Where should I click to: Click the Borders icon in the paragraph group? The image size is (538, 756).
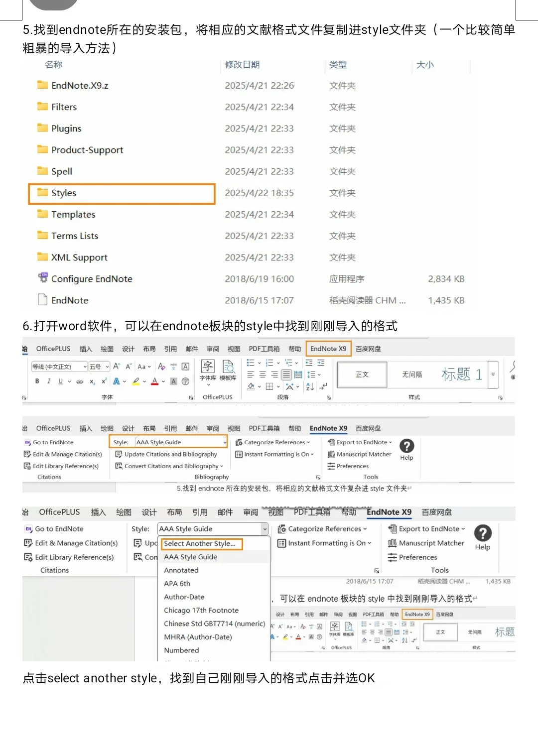click(x=269, y=386)
